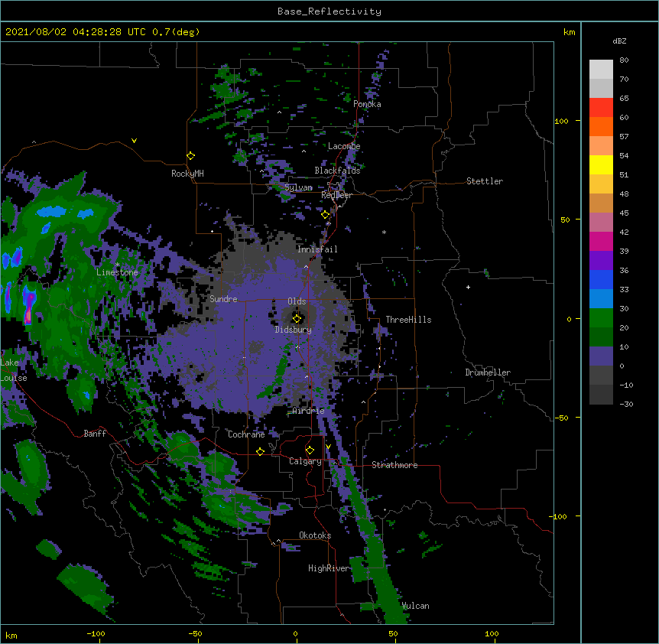Click the Banff label on map
Viewport: 659px width, 644px height.
pos(95,434)
